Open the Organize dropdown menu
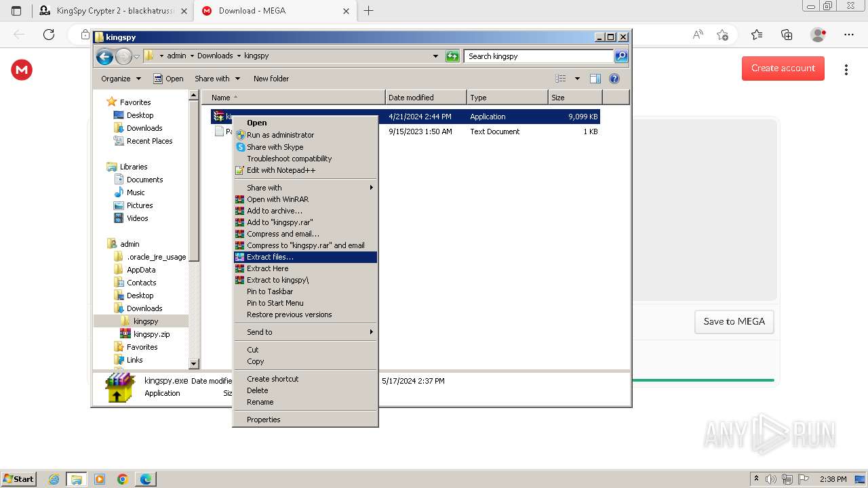 [121, 79]
